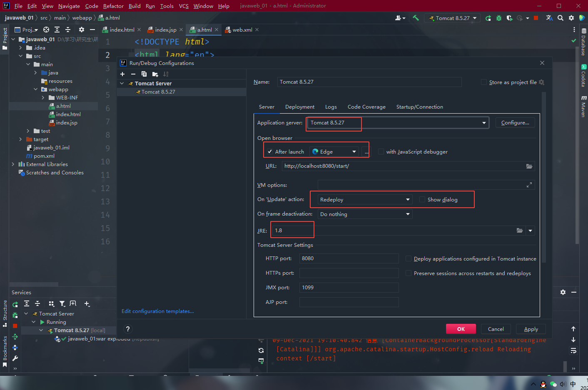Image resolution: width=588 pixels, height=390 pixels.
Task: Save configuration to folder icon in dialog
Action: point(155,74)
